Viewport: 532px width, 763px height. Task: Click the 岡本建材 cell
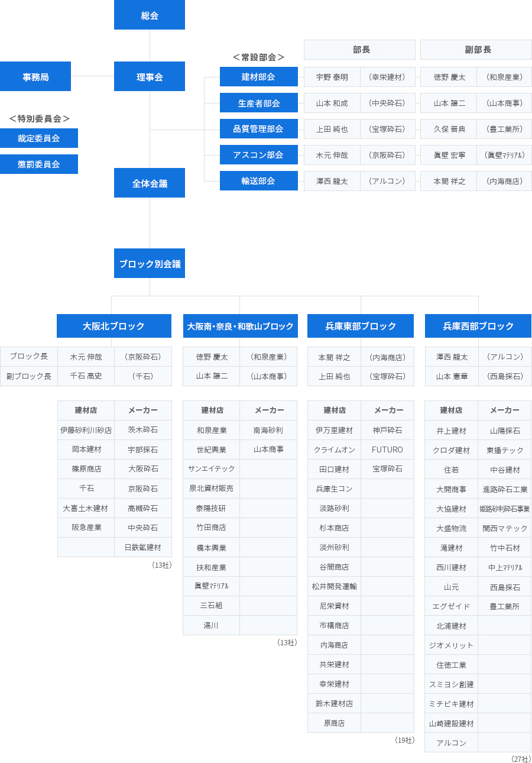[x=86, y=450]
